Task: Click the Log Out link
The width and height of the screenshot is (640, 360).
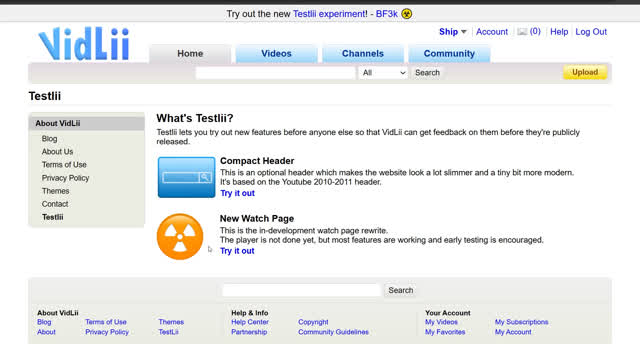Action: (x=591, y=32)
